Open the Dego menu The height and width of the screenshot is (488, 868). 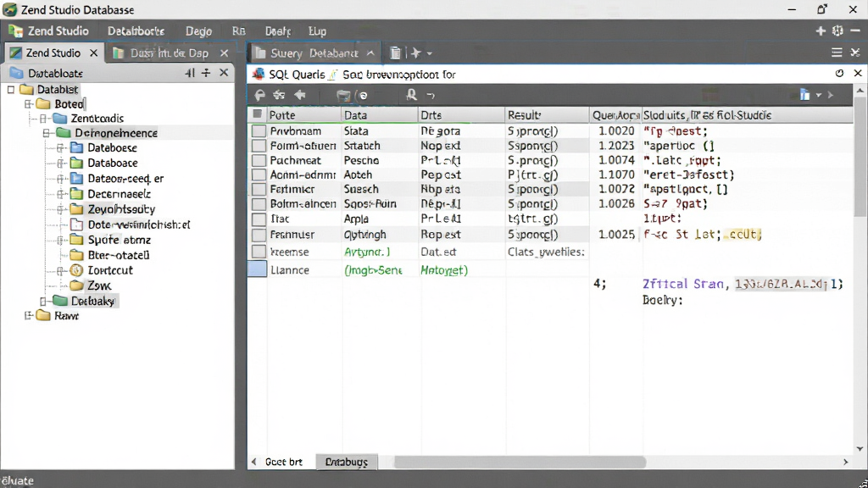[x=198, y=31]
